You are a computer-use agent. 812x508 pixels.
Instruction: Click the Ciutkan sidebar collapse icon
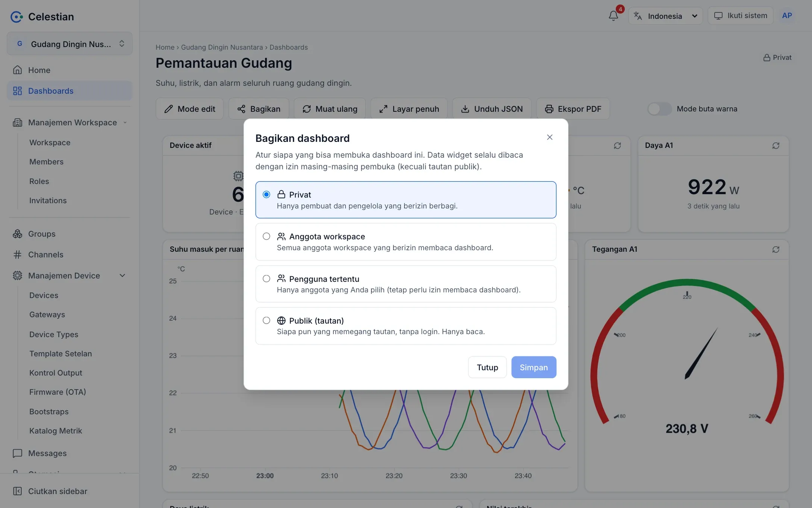(17, 491)
